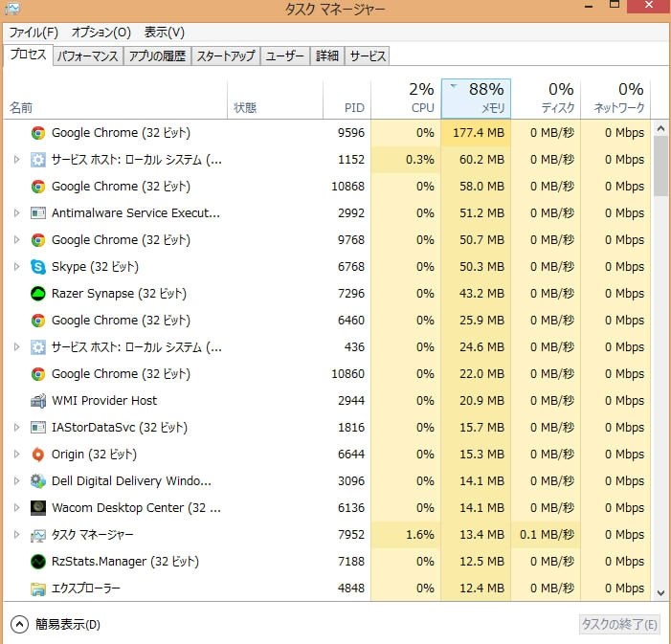Switch to the アプリの履歴 tab

coord(158,56)
